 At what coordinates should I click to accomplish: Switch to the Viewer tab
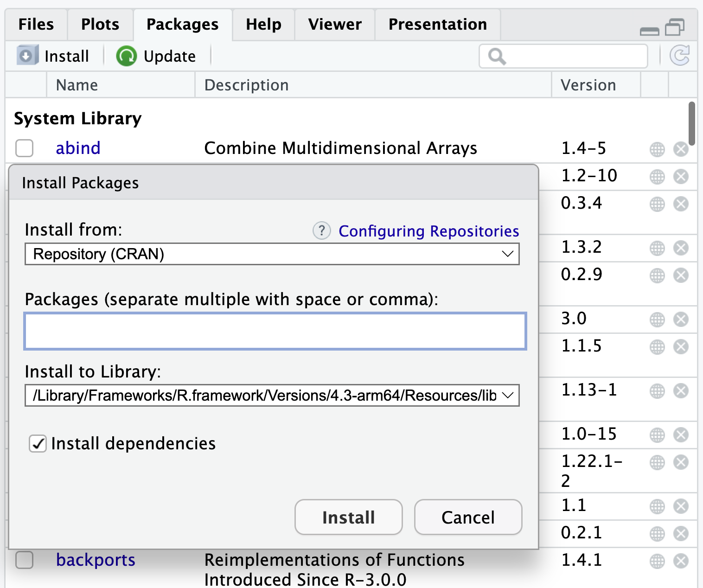[x=334, y=24]
